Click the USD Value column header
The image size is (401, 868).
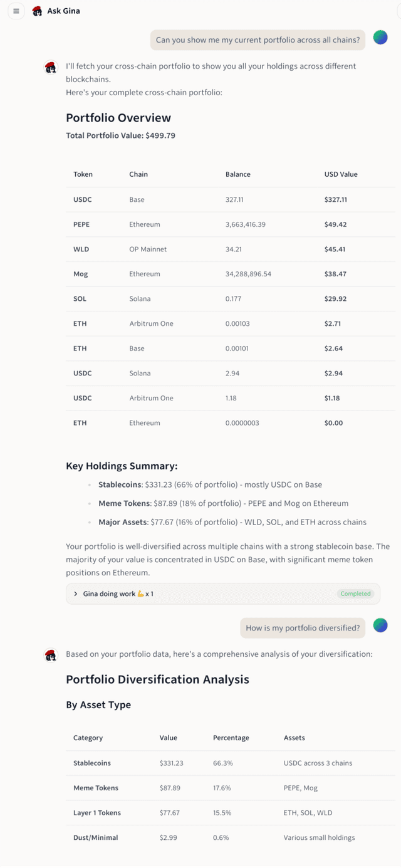click(x=341, y=174)
